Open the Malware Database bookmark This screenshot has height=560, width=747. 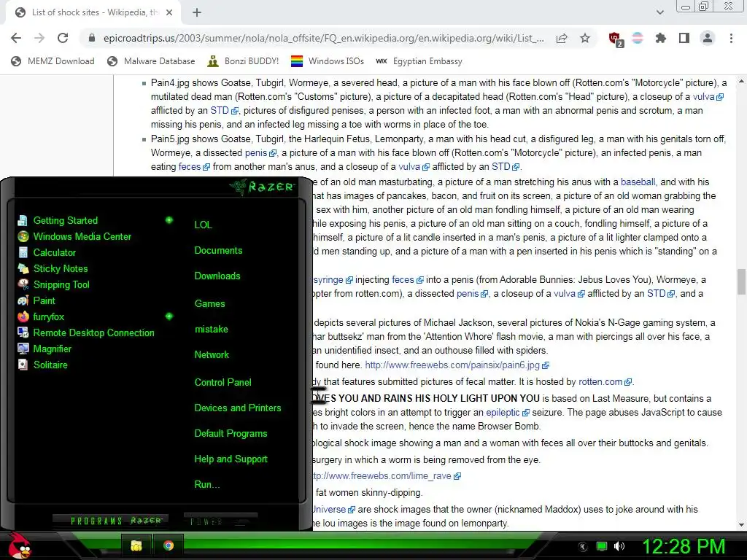pos(152,61)
